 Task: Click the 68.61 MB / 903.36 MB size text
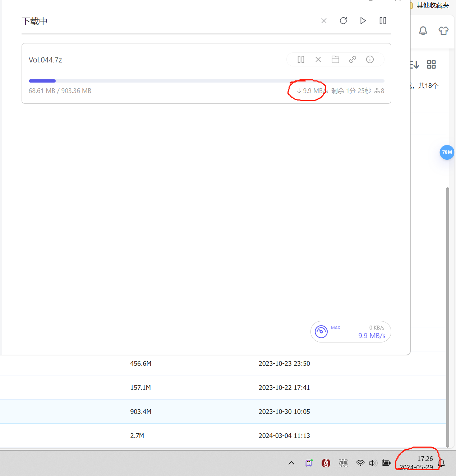pyautogui.click(x=60, y=91)
